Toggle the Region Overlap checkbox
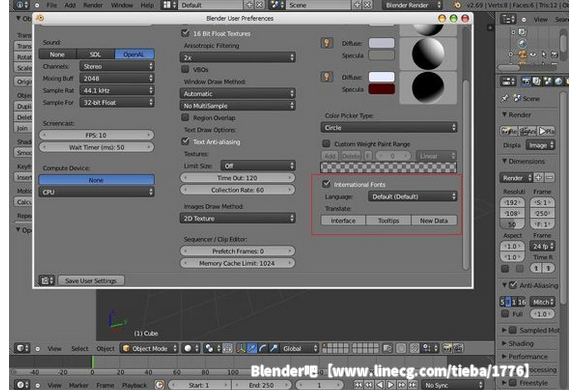The image size is (569, 390). pos(185,117)
